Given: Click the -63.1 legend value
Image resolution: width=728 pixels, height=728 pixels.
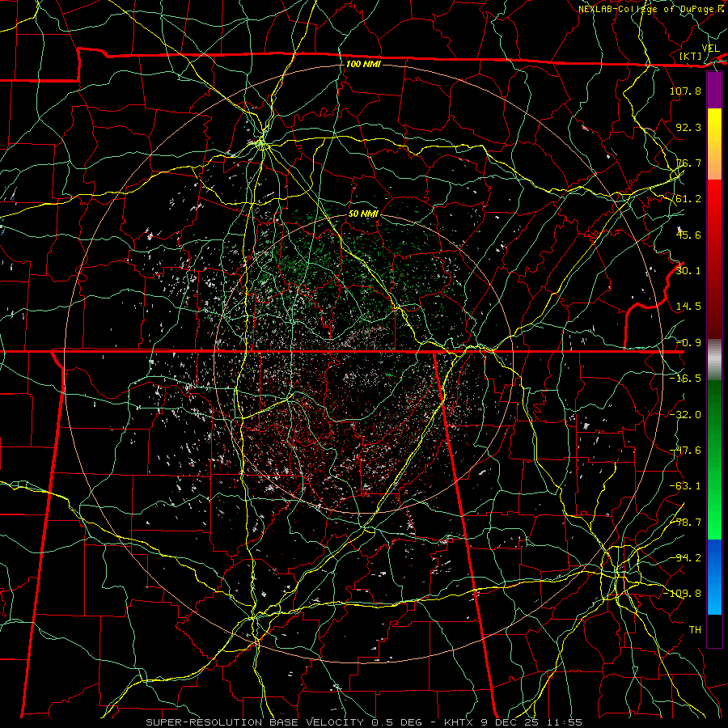Looking at the screenshot, I should click(x=685, y=486).
